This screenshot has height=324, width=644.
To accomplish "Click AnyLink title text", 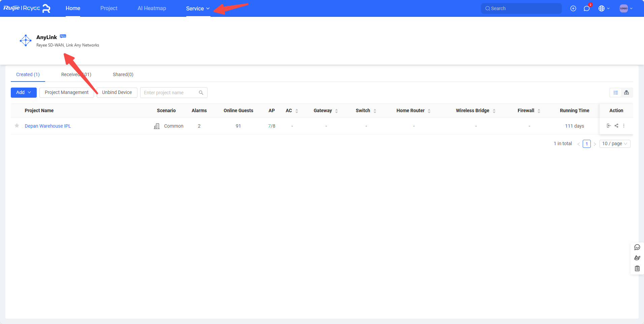I will pyautogui.click(x=46, y=37).
